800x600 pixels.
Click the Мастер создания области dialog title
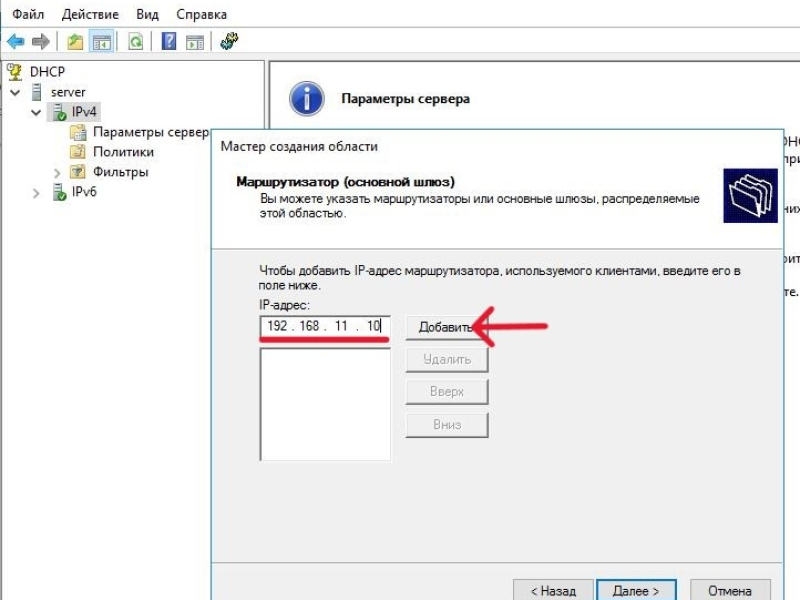[x=299, y=146]
